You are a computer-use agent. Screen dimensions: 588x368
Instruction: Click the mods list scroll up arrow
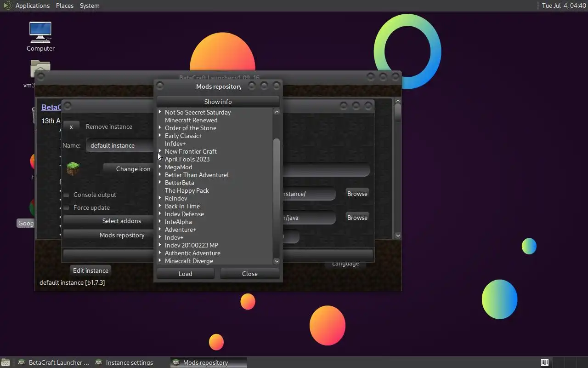(277, 112)
